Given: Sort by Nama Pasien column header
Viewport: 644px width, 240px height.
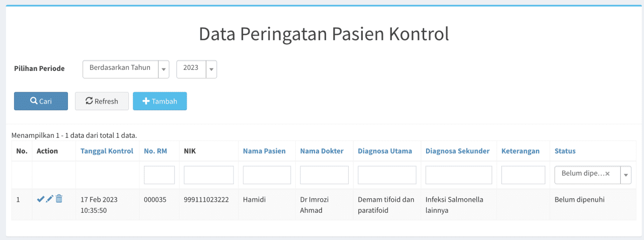Looking at the screenshot, I should click(264, 151).
